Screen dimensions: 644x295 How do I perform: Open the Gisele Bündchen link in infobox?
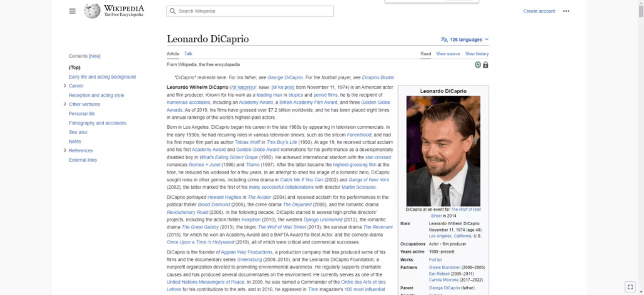click(445, 267)
